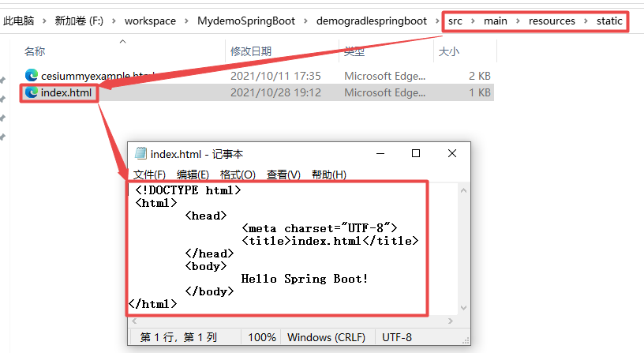Click the Edge icon beside cesiummyexample.html

point(32,75)
